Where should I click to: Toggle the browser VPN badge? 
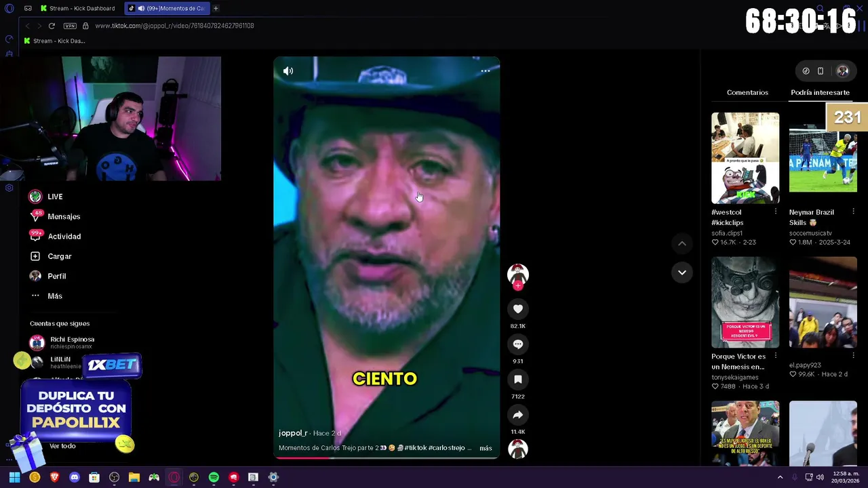70,26
